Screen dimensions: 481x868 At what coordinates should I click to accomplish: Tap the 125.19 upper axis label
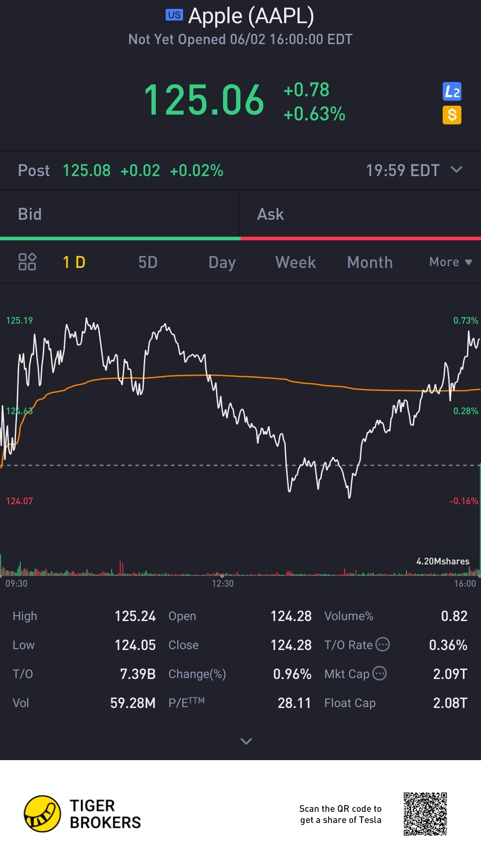click(19, 321)
